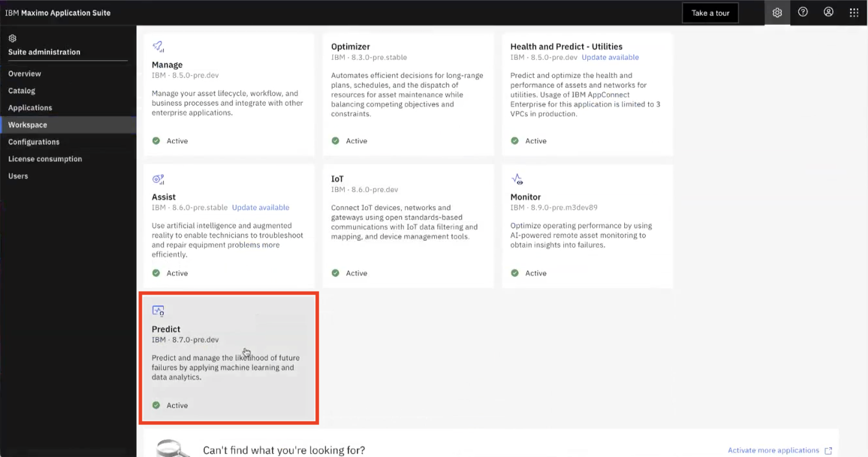This screenshot has width=868, height=457.
Task: Click the magnifying glass illustration
Action: [x=173, y=448]
